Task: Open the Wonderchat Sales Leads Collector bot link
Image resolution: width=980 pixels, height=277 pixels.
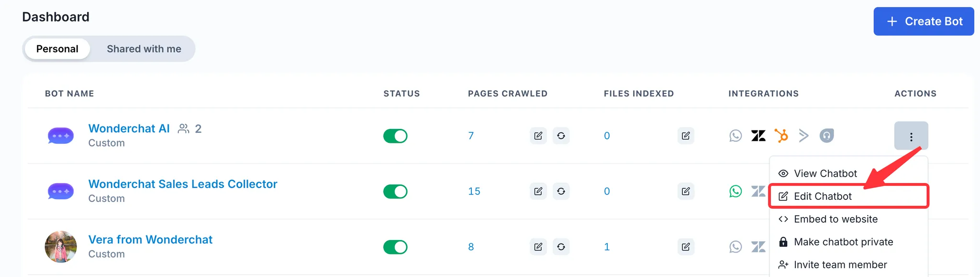Action: (183, 184)
